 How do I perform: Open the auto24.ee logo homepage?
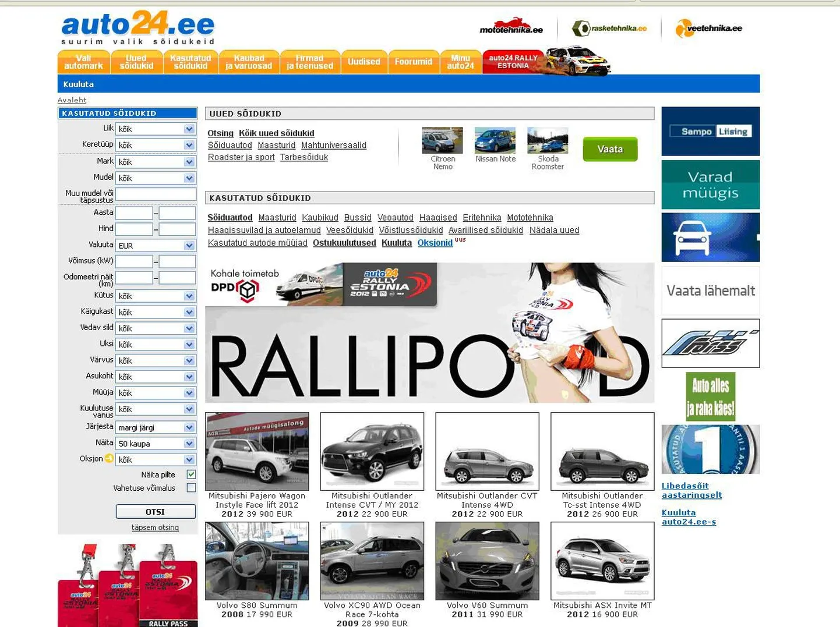pos(138,27)
